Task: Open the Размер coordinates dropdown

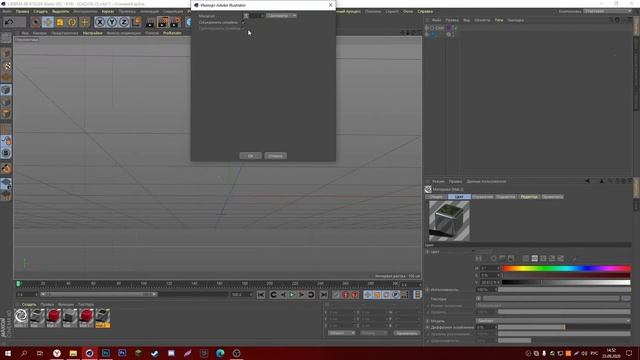Action: point(373,333)
